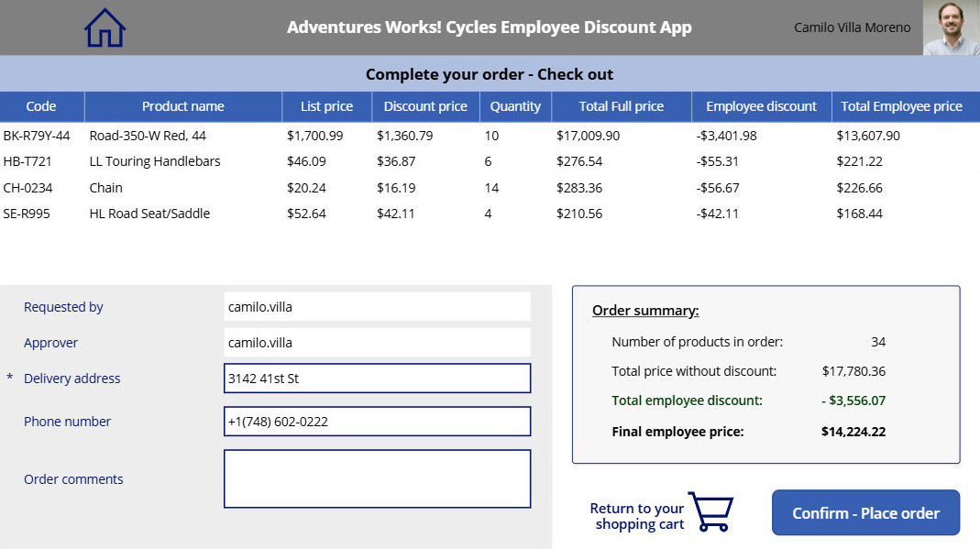Screen dimensions: 980x549
Task: Click the Quantity column header
Action: coord(515,107)
